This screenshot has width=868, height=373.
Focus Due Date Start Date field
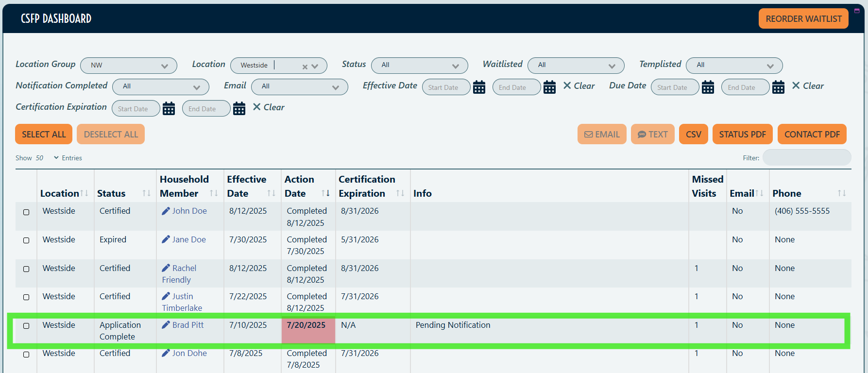tap(675, 87)
